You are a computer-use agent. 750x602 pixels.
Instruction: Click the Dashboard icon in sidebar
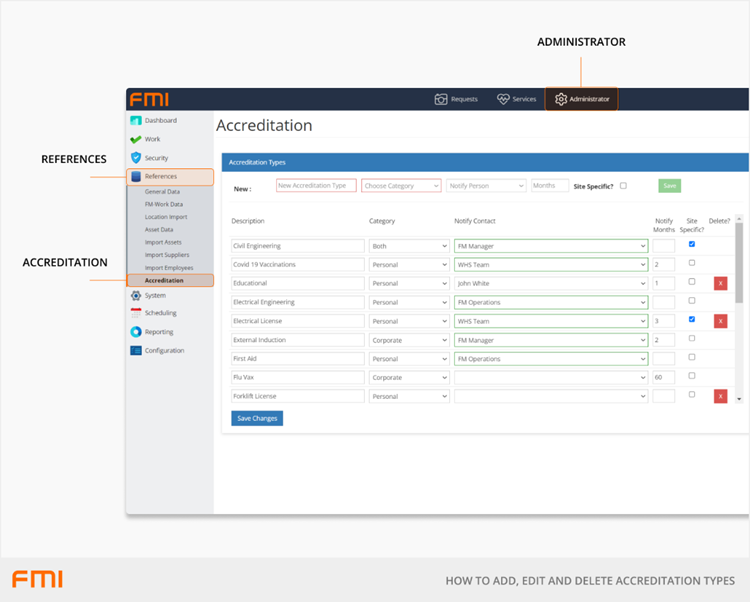point(136,121)
